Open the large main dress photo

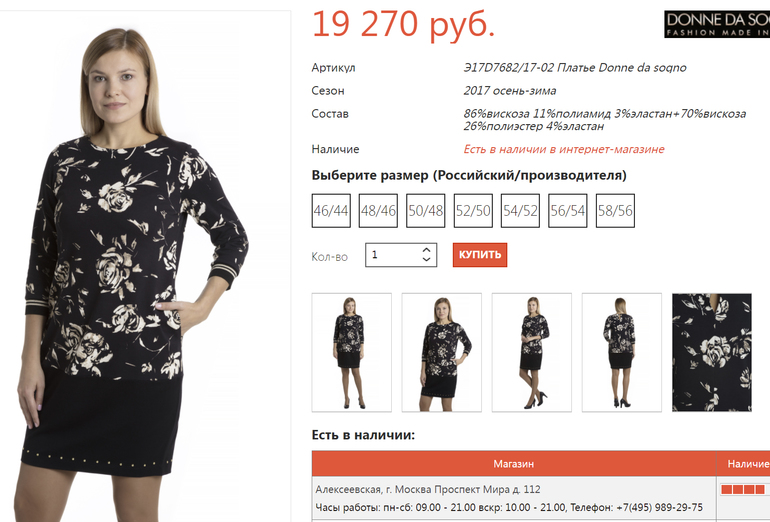click(145, 266)
